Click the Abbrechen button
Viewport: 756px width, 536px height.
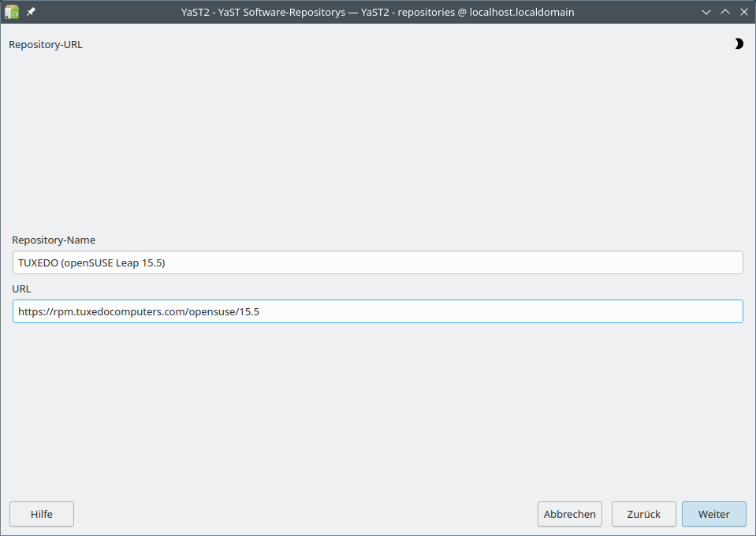point(569,514)
